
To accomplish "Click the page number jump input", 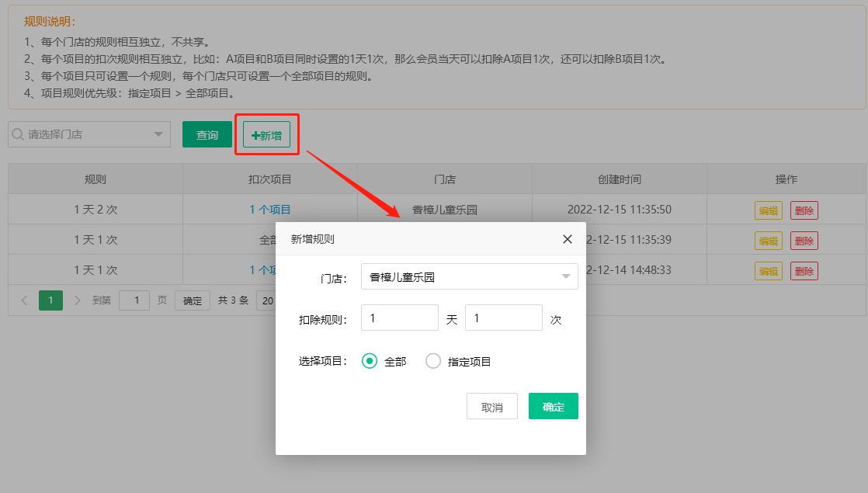I will [134, 300].
